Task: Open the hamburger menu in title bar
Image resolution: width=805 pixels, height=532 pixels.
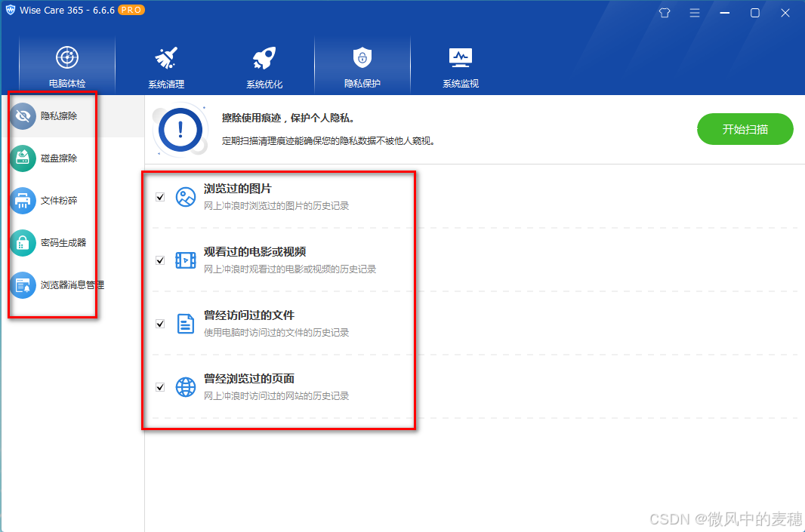Action: [x=695, y=13]
